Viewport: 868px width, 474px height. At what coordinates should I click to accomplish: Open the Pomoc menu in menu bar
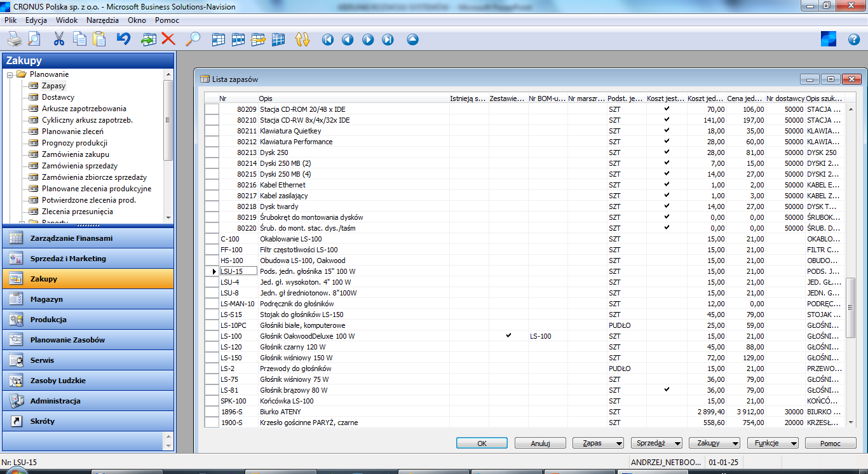[x=167, y=20]
